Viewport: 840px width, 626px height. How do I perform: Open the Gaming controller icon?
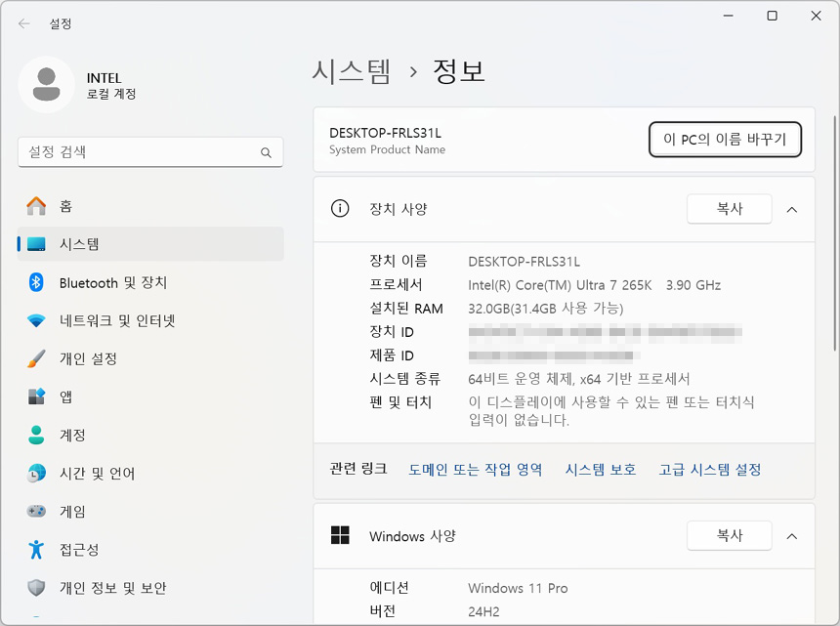tap(36, 511)
